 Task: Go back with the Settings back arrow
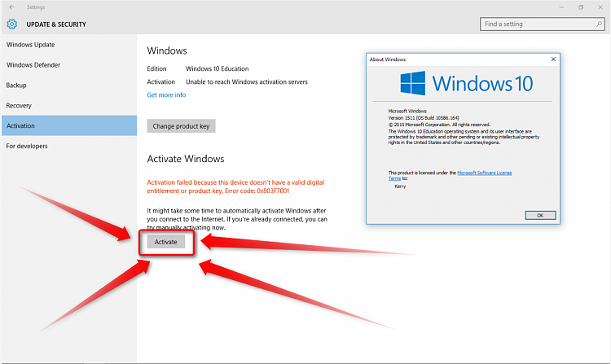11,7
